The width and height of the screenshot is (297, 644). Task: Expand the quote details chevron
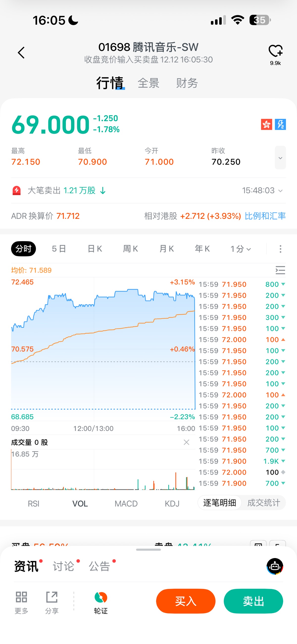(280, 158)
